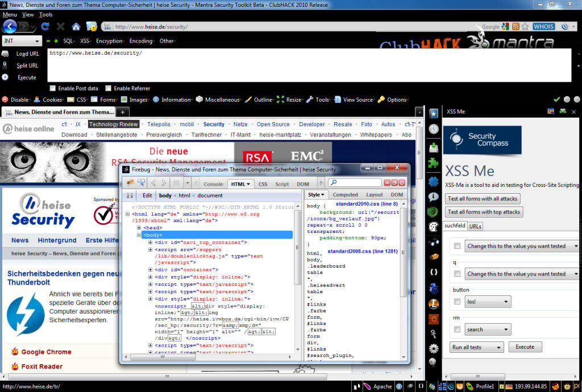
Task: Expand the head node in Firebug
Action: coord(139,228)
